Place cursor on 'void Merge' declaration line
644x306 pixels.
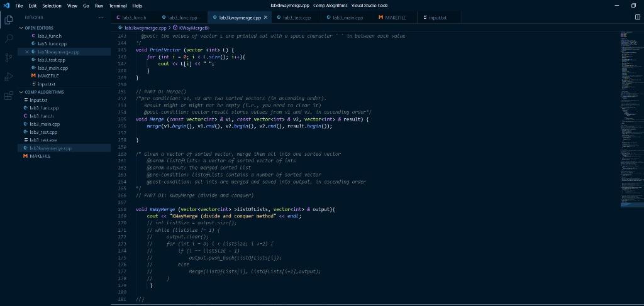pyautogui.click(x=252, y=119)
